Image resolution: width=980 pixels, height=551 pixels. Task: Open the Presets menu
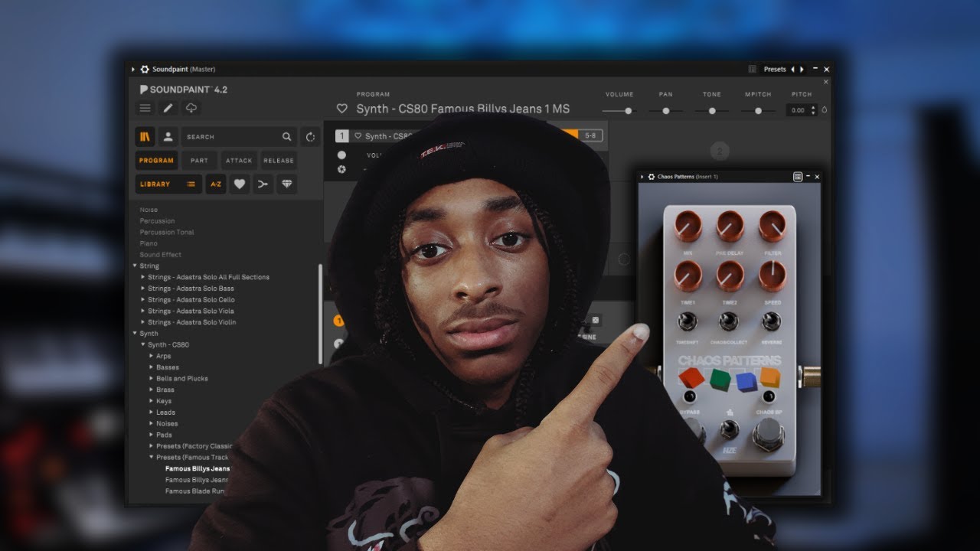pos(775,69)
